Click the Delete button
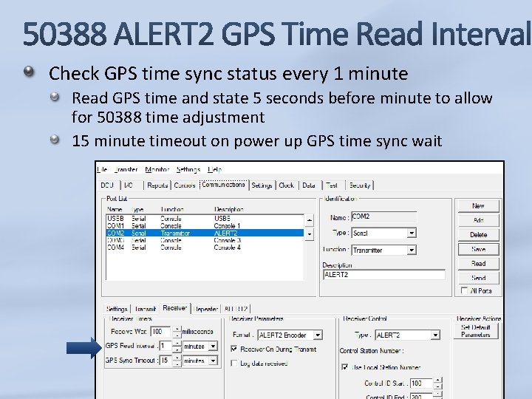 pos(478,235)
